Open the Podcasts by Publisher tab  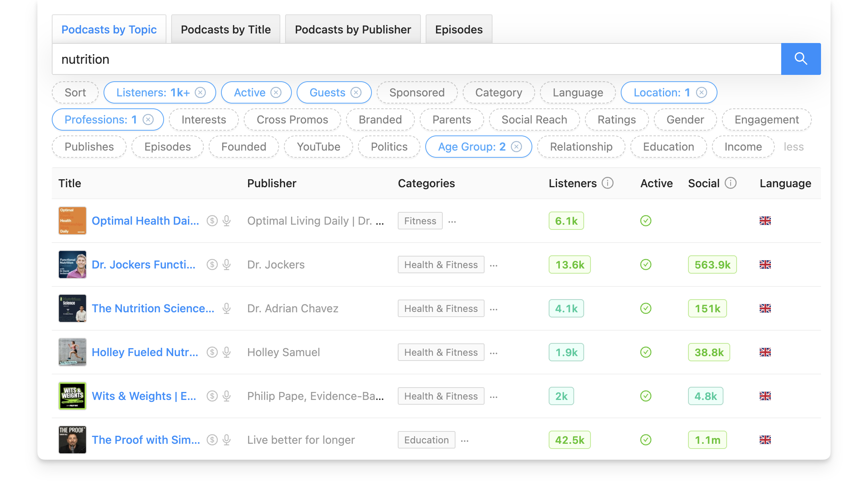[x=352, y=29]
